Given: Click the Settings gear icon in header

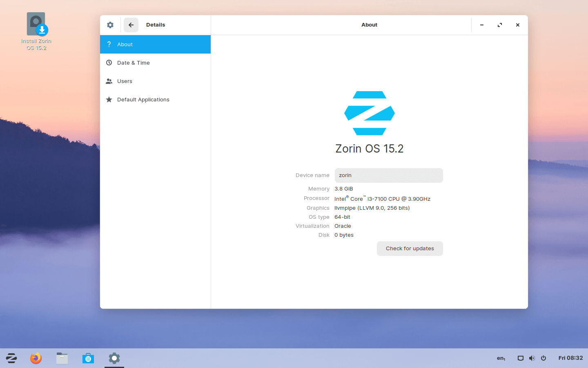Looking at the screenshot, I should pos(110,25).
